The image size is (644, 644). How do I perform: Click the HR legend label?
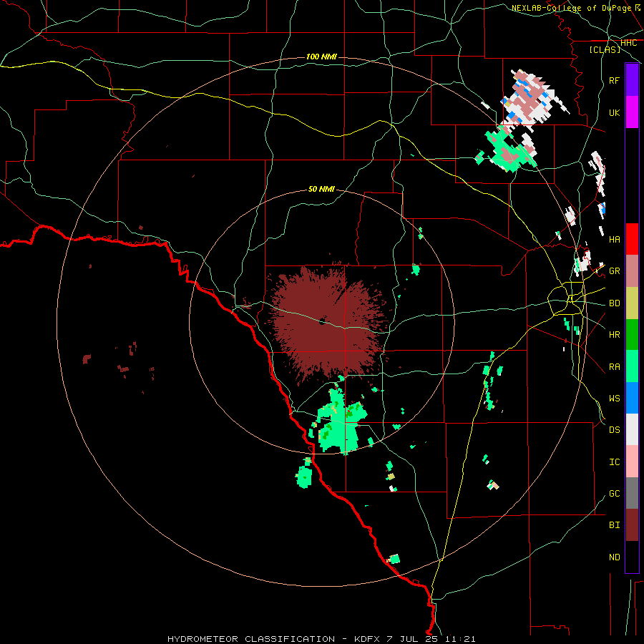tap(614, 335)
